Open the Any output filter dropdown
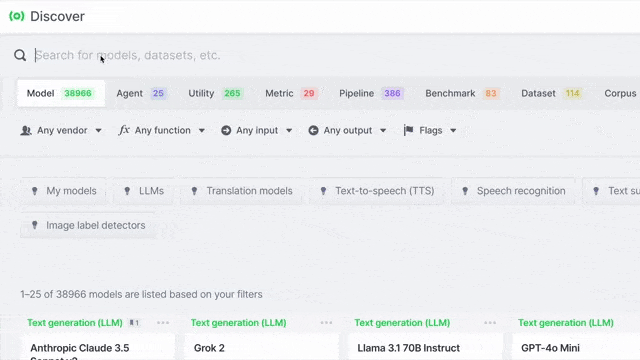Screen dimensions: 640x360 [347, 131]
